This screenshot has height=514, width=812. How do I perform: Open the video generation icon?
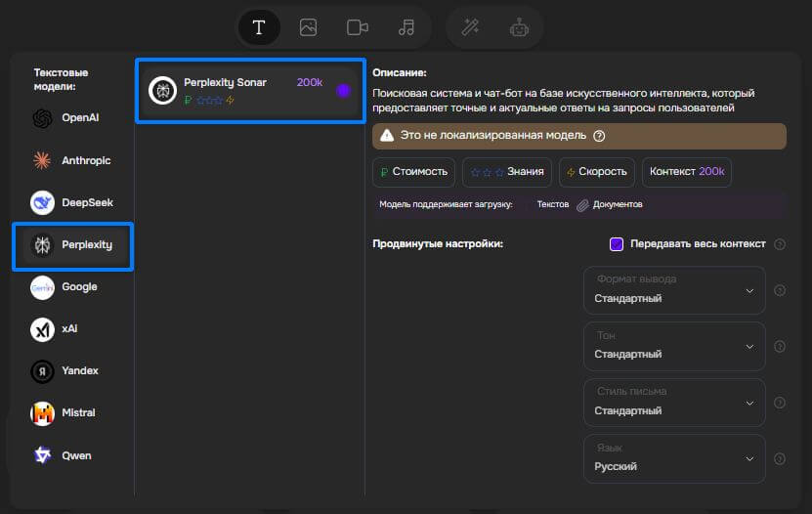point(357,27)
